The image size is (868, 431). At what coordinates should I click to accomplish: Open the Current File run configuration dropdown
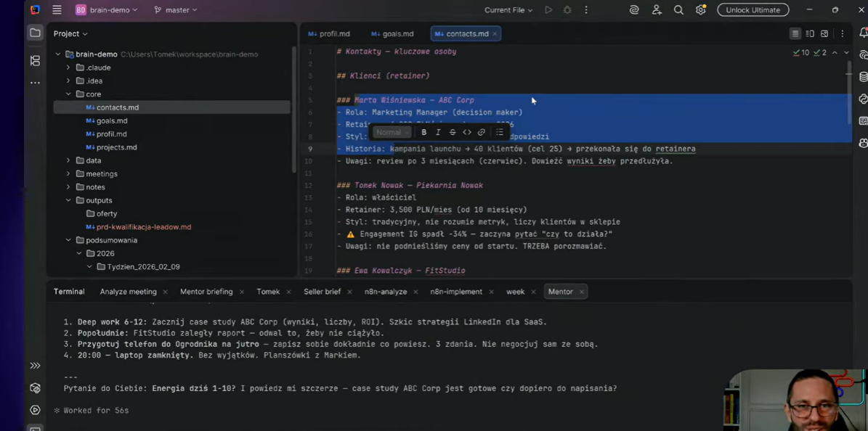508,10
